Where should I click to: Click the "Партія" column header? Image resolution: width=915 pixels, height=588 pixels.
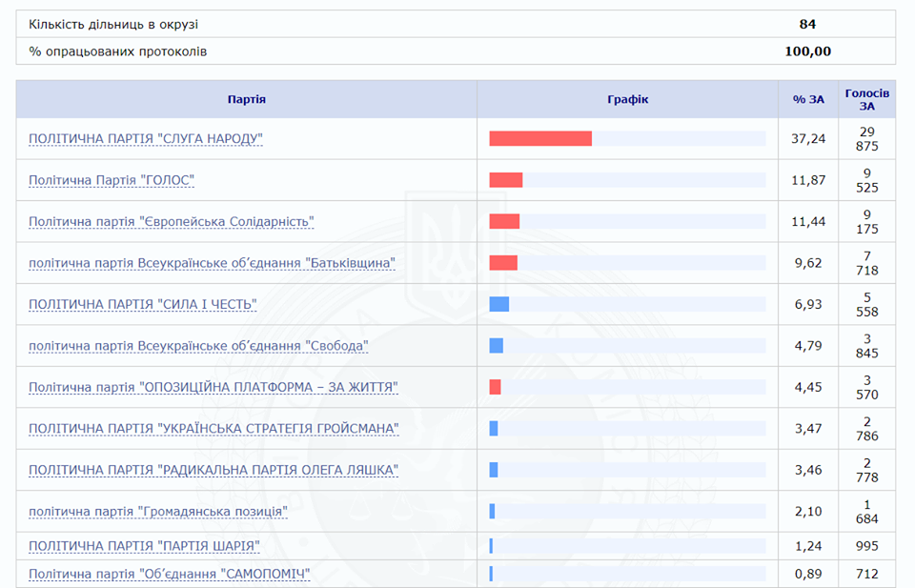pyautogui.click(x=247, y=99)
